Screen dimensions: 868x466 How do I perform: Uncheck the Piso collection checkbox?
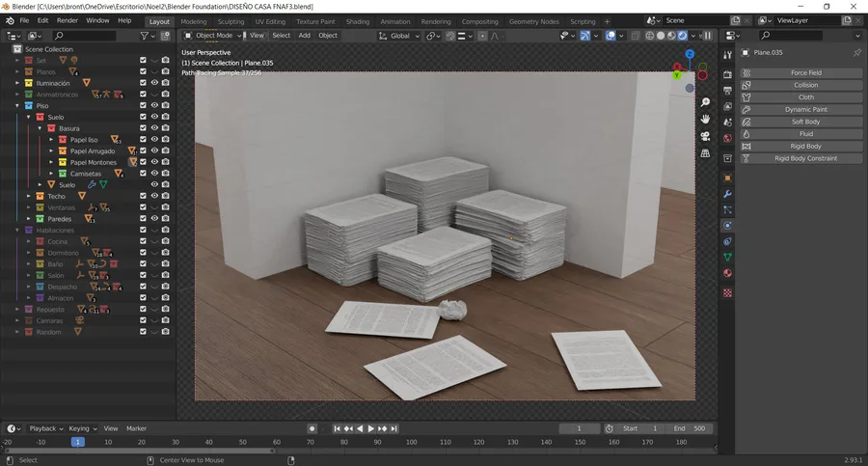(x=143, y=106)
